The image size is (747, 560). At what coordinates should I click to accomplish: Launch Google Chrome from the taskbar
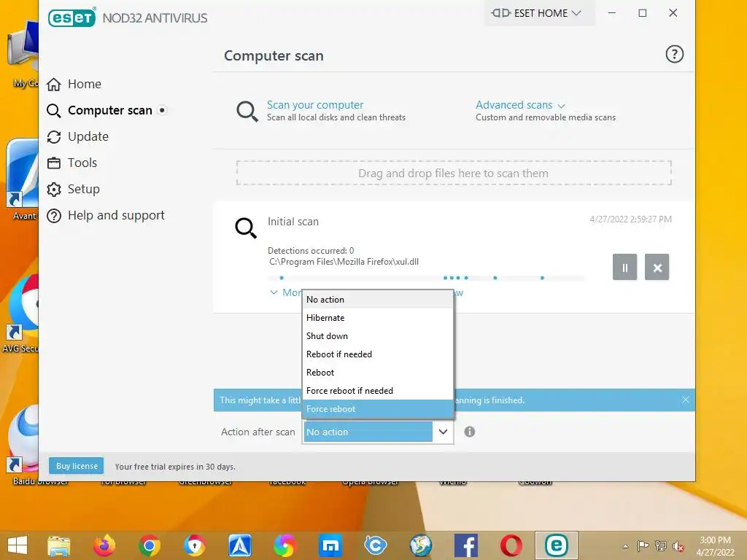coord(149,545)
